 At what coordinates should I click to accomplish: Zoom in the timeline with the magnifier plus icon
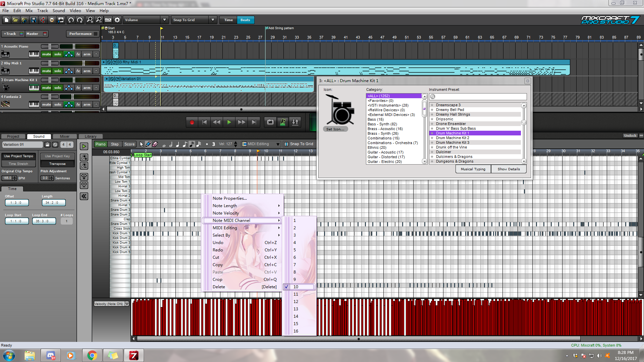point(90,20)
